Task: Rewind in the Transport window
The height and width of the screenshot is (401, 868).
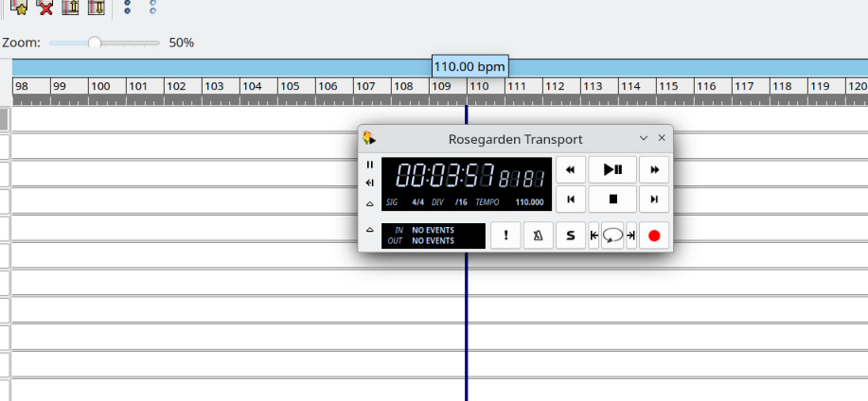Action: (570, 170)
